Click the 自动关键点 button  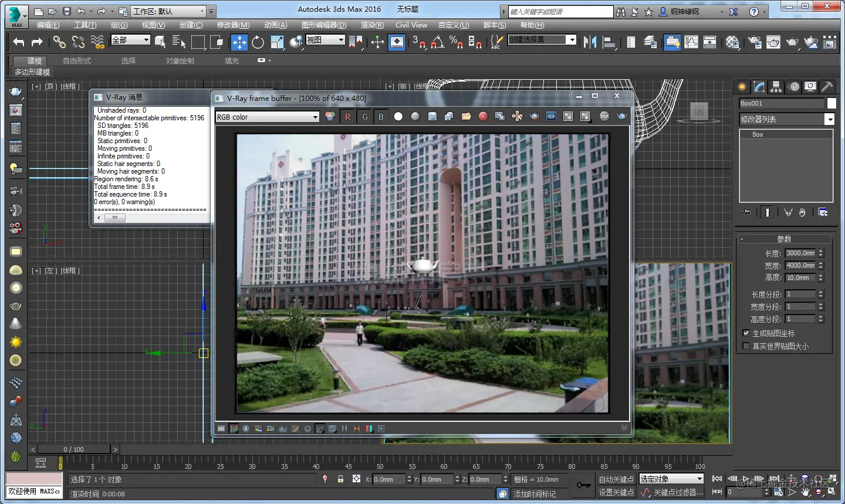(616, 479)
